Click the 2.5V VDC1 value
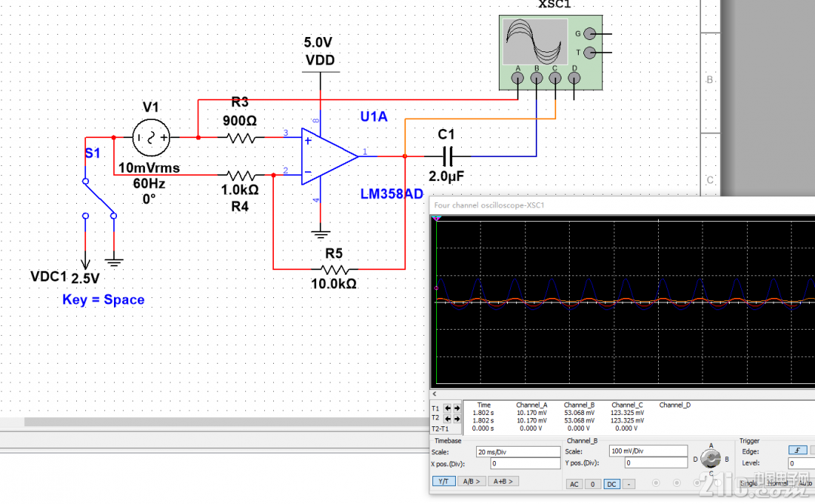 point(85,278)
